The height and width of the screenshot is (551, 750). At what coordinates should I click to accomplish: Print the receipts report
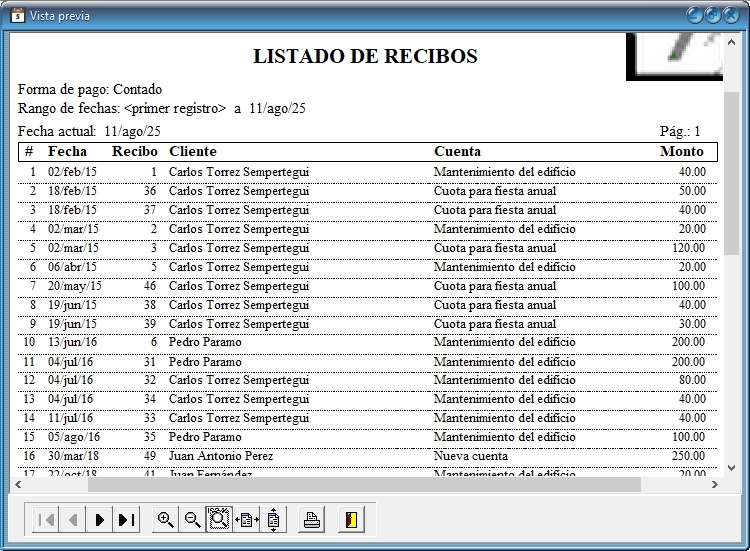(311, 519)
